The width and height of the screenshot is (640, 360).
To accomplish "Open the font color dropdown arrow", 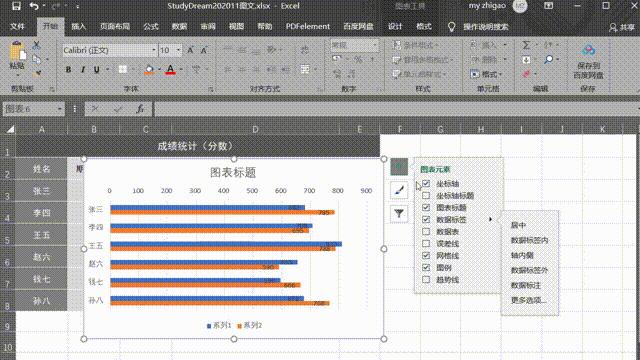I will [x=181, y=70].
